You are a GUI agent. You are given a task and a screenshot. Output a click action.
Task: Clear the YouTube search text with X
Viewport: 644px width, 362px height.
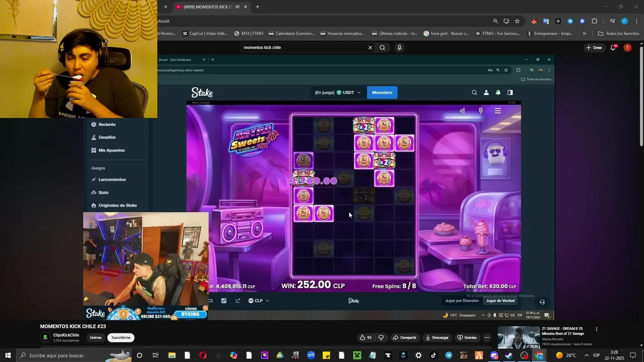[370, 47]
